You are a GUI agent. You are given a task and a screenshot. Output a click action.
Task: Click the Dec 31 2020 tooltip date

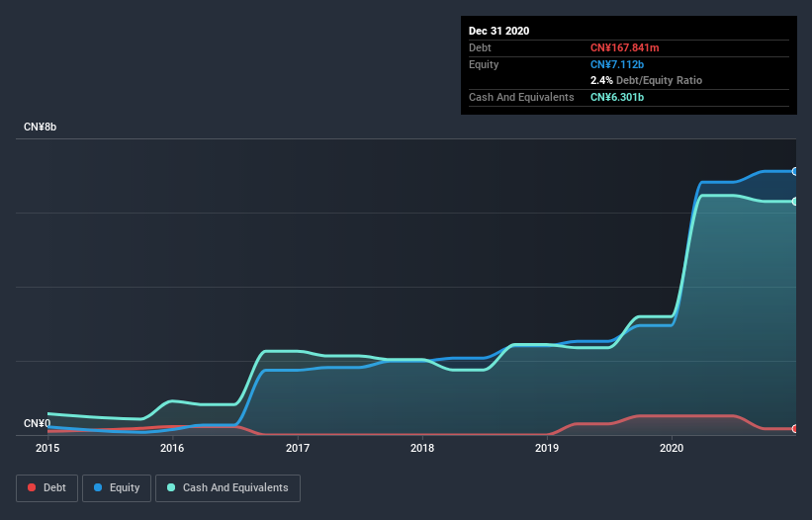(498, 31)
